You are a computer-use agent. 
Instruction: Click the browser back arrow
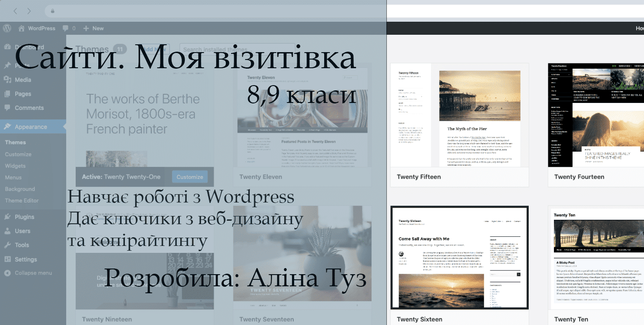15,11
